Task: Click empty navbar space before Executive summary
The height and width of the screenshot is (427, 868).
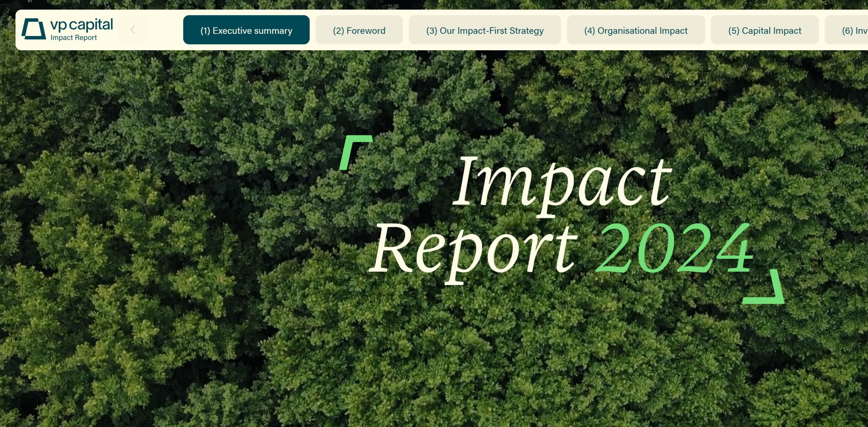Action: click(x=165, y=30)
